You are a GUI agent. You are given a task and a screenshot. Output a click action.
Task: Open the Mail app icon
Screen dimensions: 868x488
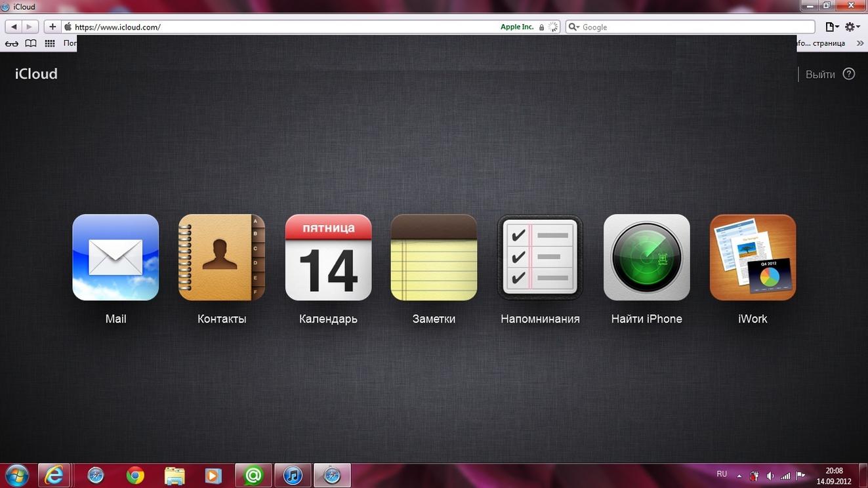[115, 257]
